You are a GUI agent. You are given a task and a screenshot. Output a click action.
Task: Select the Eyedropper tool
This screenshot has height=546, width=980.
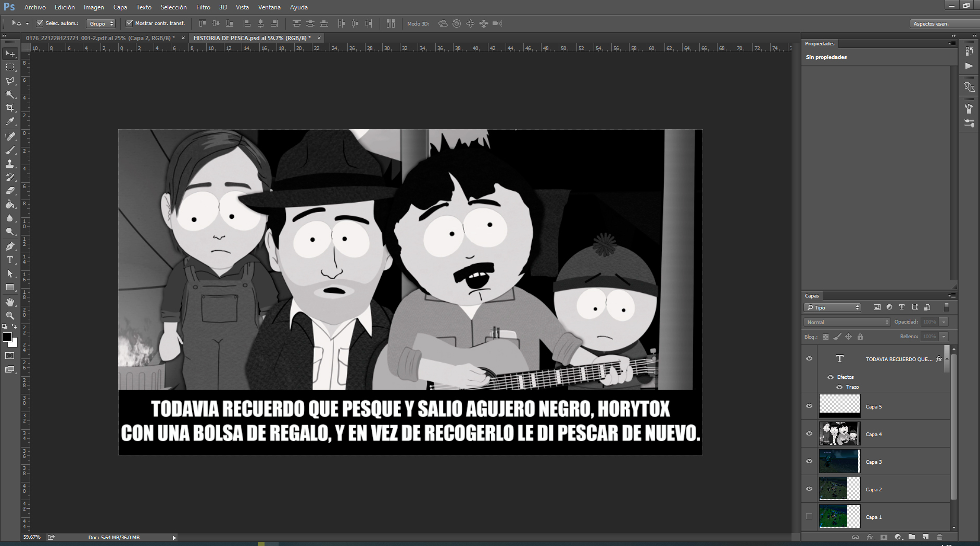click(10, 122)
